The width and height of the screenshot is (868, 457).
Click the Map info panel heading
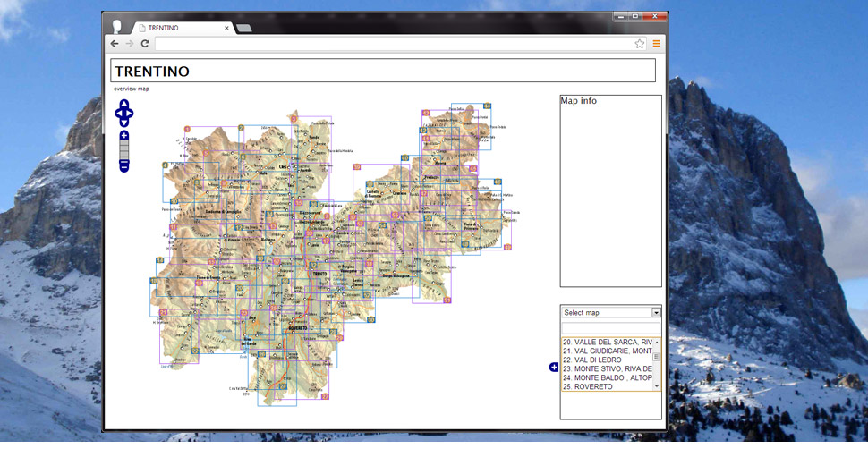[578, 101]
